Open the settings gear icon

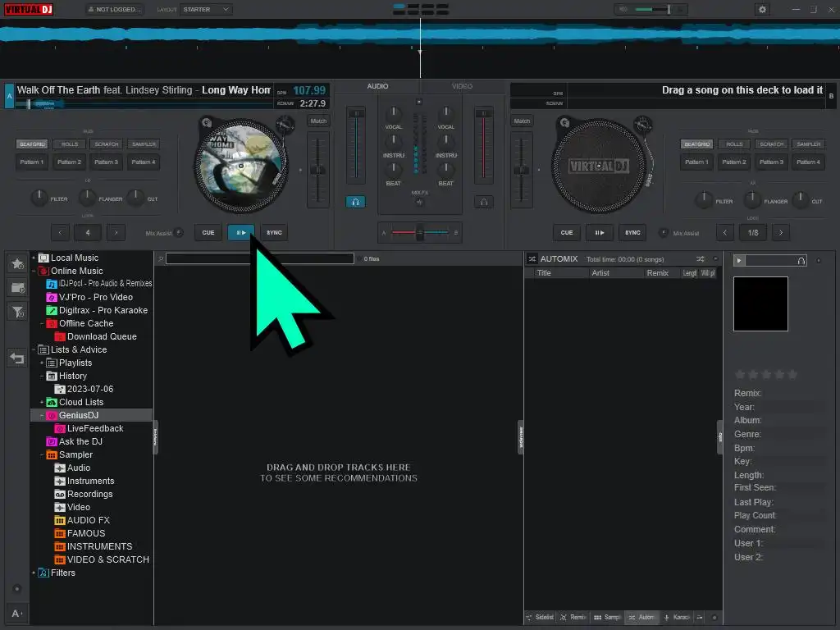(x=762, y=9)
